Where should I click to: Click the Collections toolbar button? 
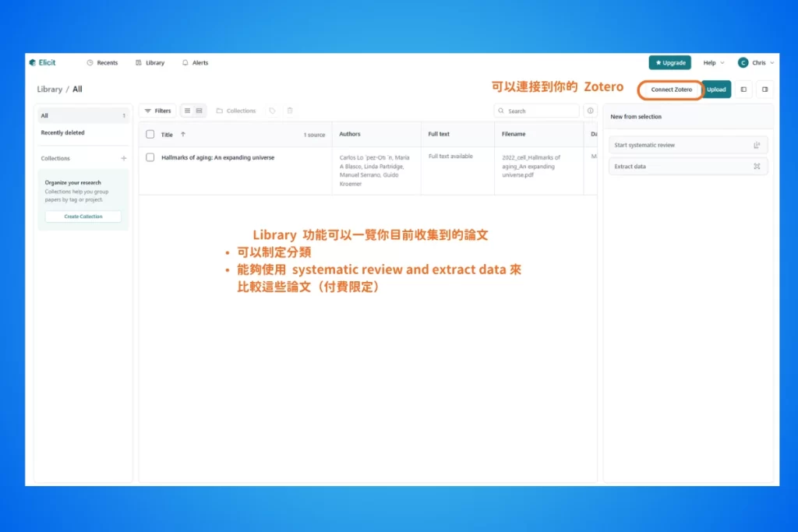pos(236,111)
